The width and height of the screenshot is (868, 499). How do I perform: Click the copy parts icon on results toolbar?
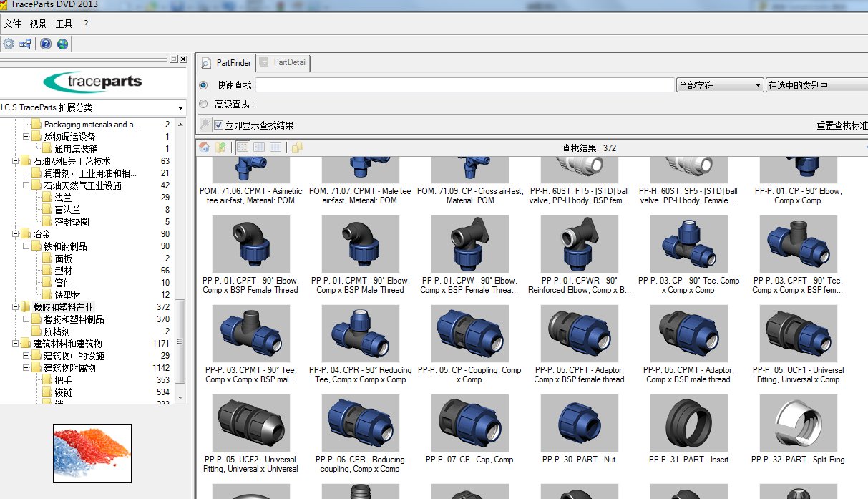(x=296, y=147)
